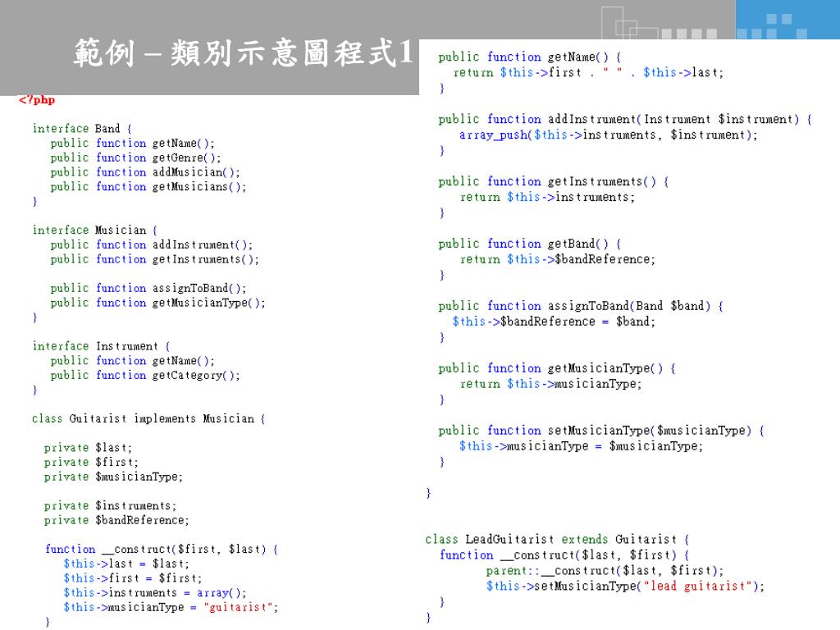The height and width of the screenshot is (630, 840).
Task: Click "public function addInstrument();" in Musician interface
Action: tap(152, 244)
